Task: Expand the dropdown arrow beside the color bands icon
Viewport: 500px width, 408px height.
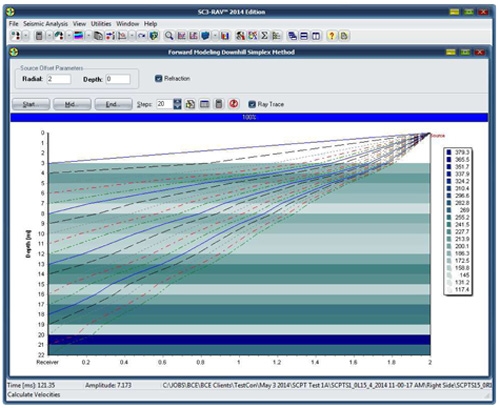Action: pyautogui.click(x=88, y=36)
